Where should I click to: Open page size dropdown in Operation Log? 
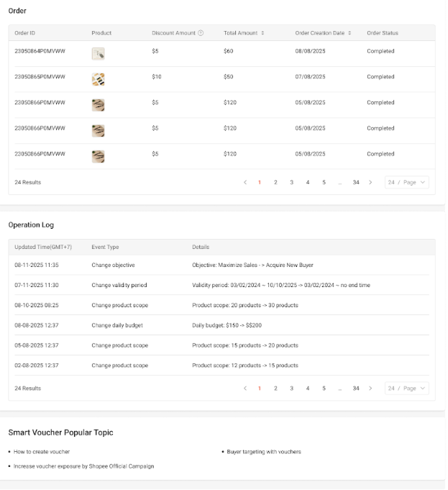click(407, 388)
